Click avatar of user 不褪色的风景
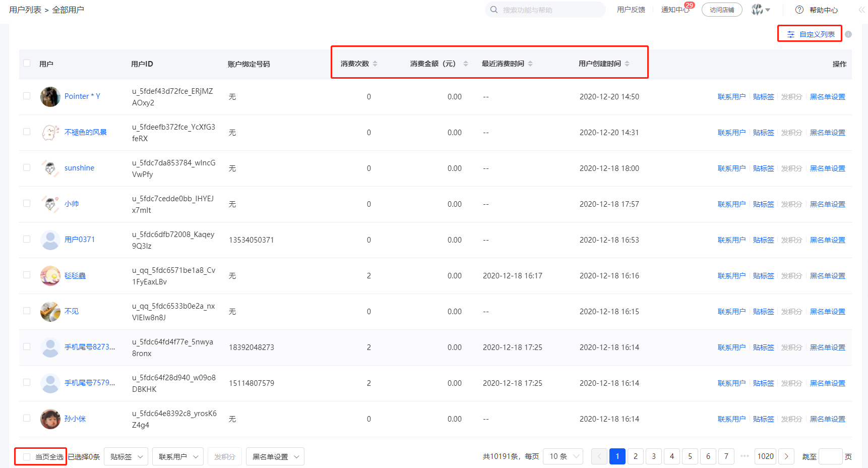 pos(50,133)
